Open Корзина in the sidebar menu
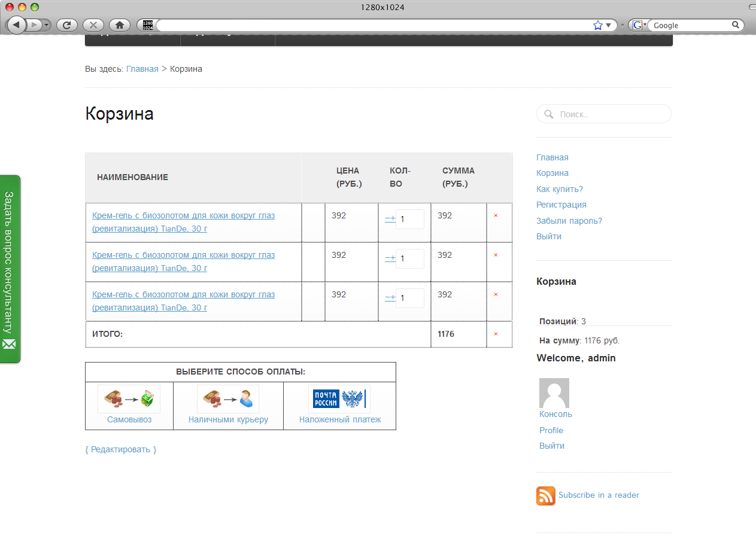Screen dimensions: 756x554 552,173
